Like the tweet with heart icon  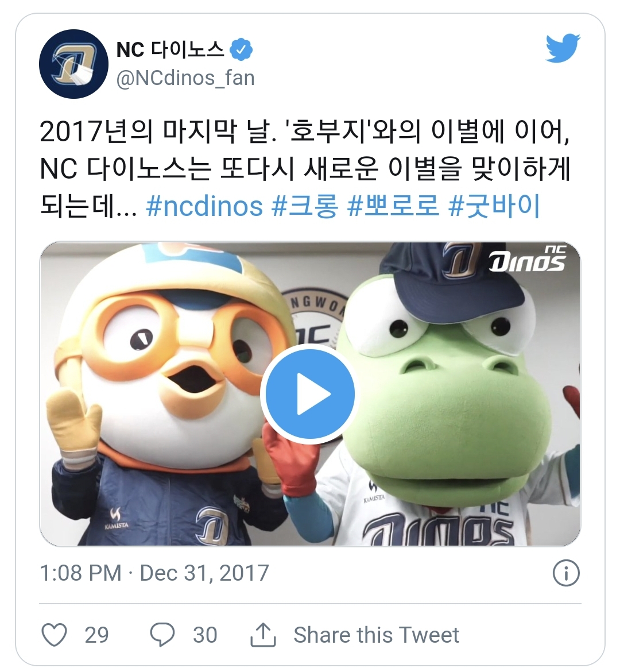(54, 635)
